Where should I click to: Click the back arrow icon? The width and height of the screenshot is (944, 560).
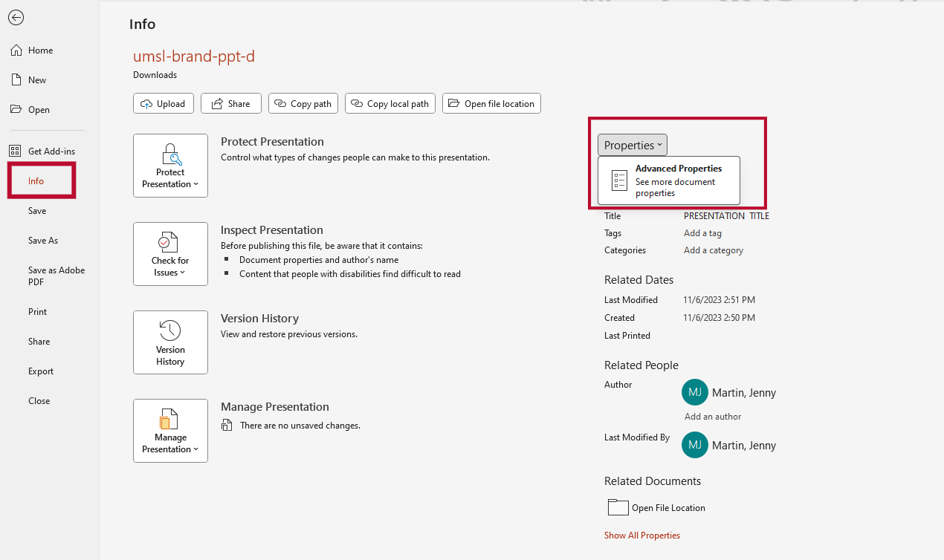pos(16,18)
